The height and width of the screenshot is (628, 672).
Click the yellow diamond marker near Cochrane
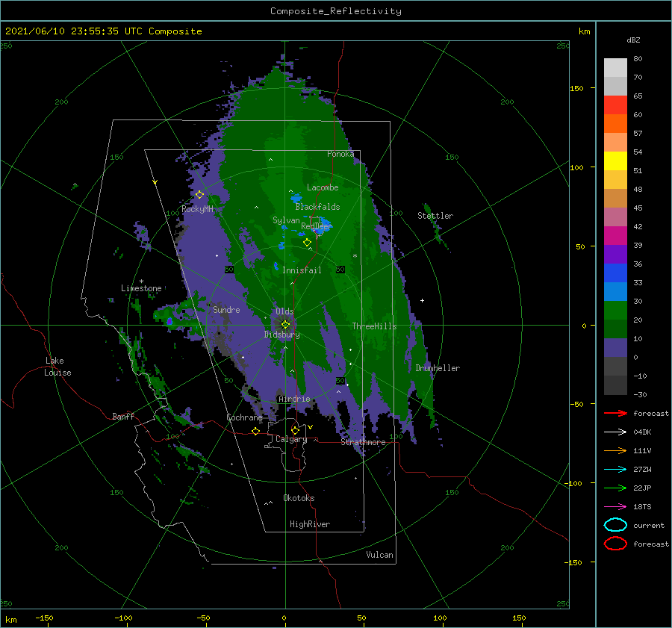[256, 432]
